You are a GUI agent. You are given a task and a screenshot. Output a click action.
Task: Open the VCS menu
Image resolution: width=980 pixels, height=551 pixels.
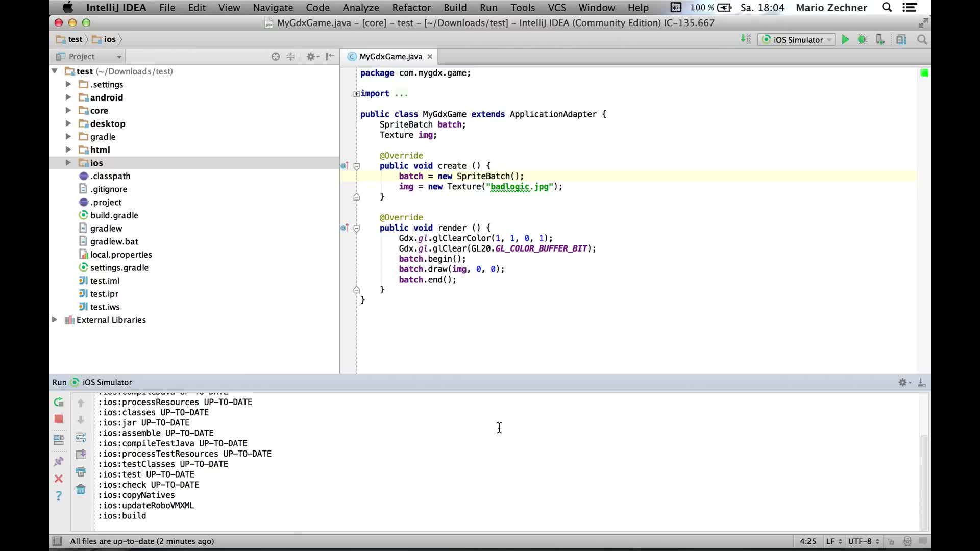click(x=557, y=7)
